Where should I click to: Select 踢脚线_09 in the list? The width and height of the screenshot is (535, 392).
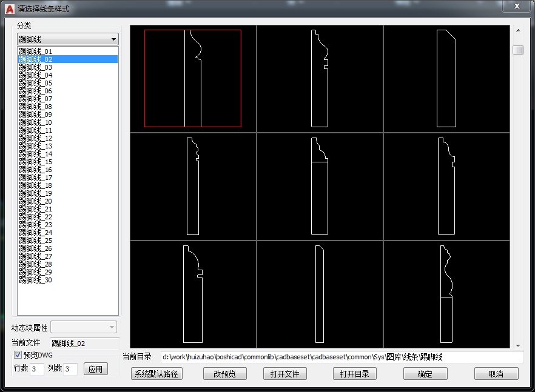click(x=67, y=115)
